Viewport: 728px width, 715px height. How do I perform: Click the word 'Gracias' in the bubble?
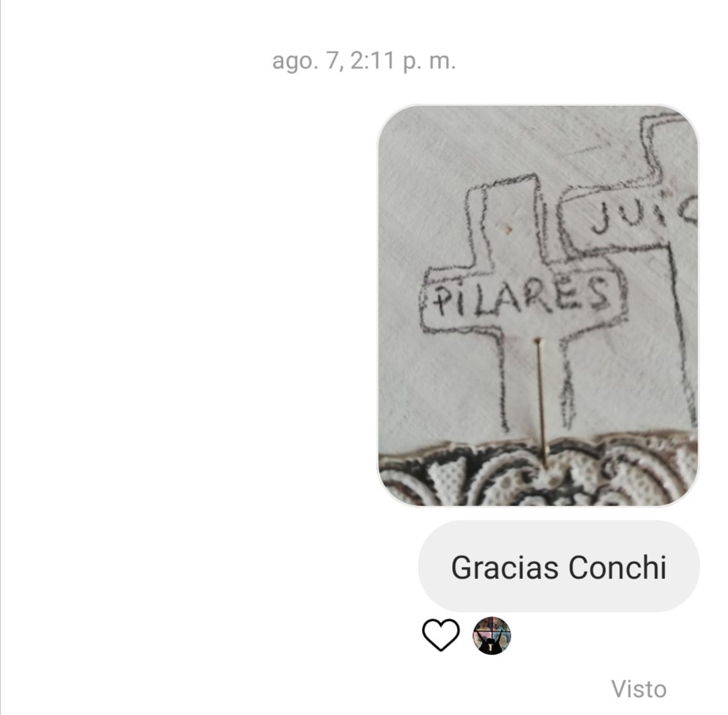pos(505,567)
